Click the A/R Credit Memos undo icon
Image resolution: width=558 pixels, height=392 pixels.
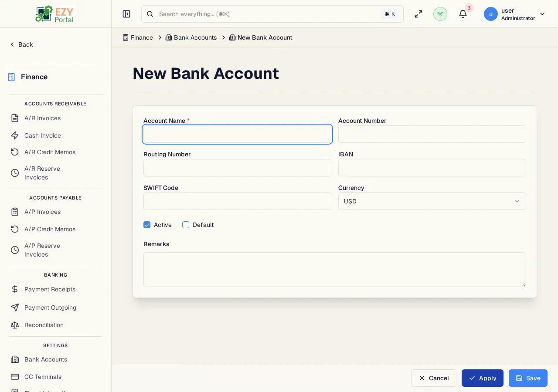coord(15,152)
